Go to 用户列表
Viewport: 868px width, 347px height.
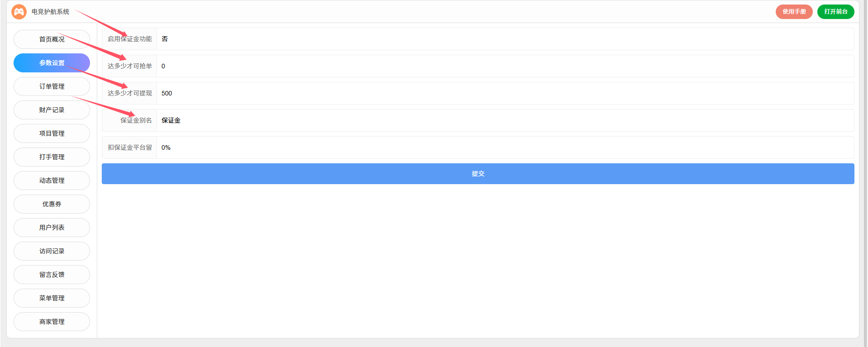pos(52,228)
